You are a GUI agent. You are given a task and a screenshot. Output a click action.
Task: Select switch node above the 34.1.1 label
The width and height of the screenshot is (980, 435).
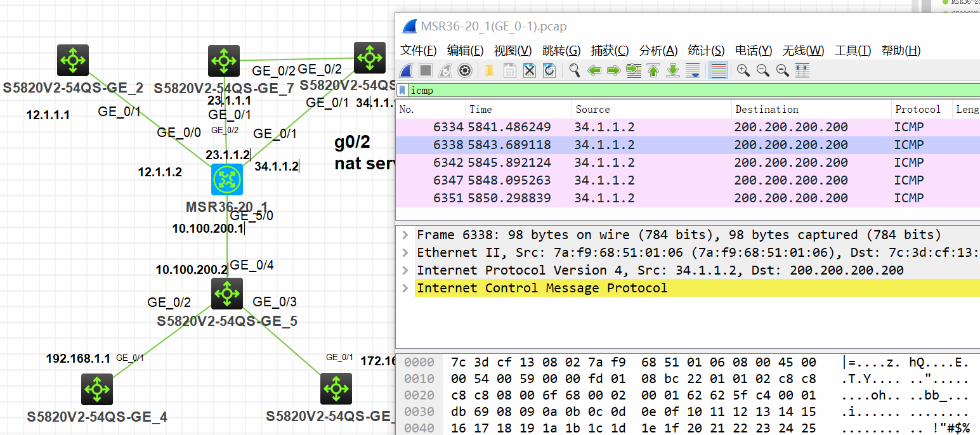pos(370,58)
